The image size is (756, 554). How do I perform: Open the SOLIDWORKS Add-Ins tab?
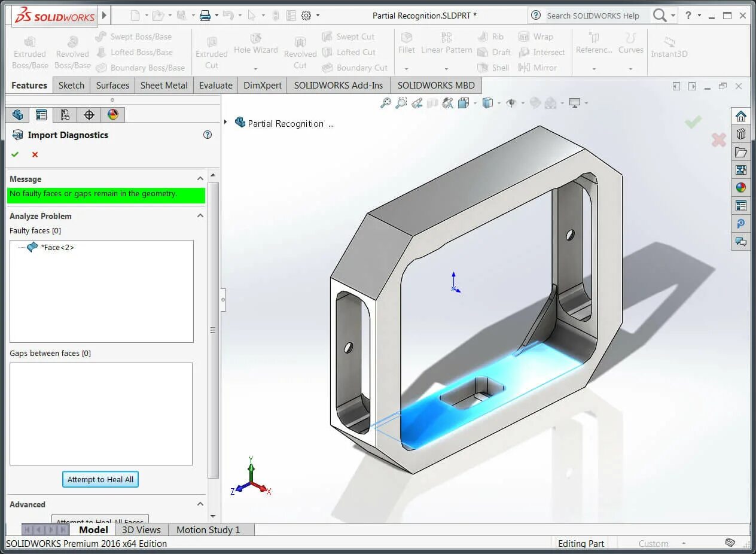[x=339, y=86]
